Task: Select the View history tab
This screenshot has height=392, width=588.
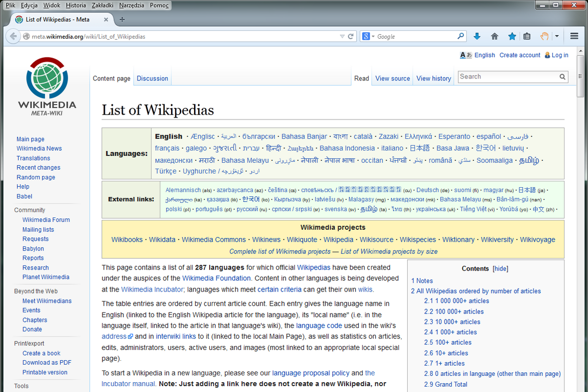Action: coord(434,78)
